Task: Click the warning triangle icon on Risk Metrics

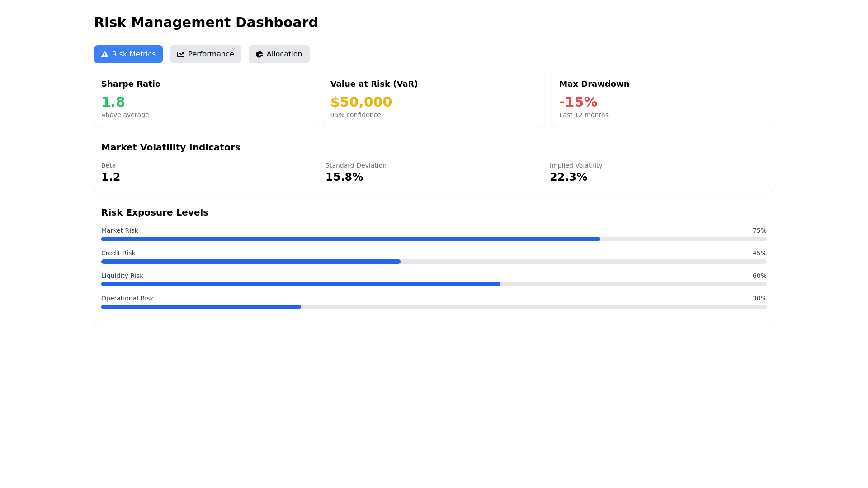Action: (105, 54)
